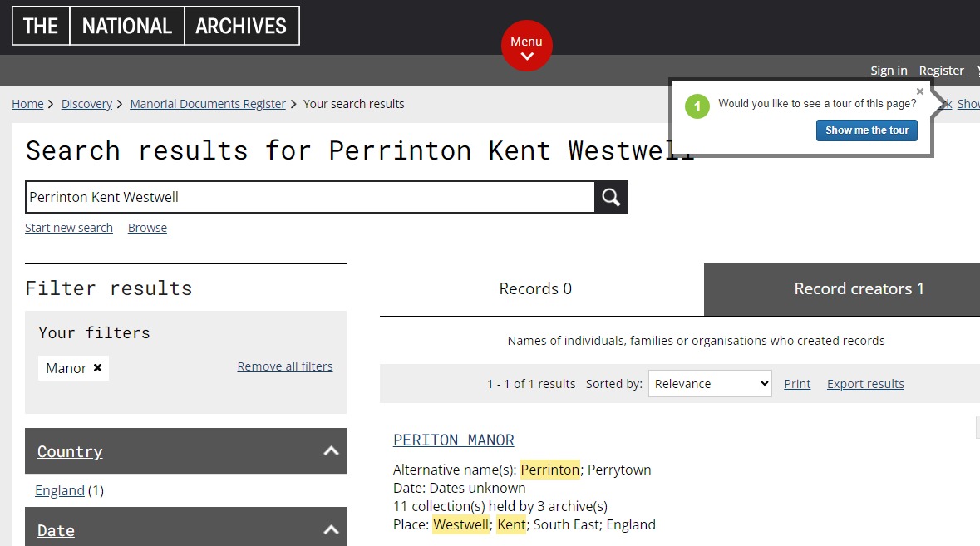Filter by England country link
Image resolution: width=980 pixels, height=546 pixels.
coord(60,490)
